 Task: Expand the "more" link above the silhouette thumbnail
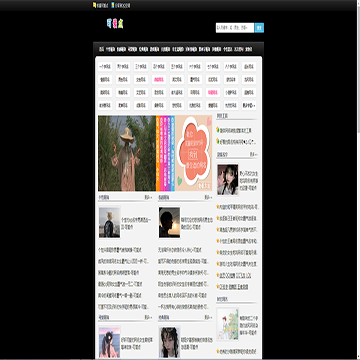[x=208, y=197]
